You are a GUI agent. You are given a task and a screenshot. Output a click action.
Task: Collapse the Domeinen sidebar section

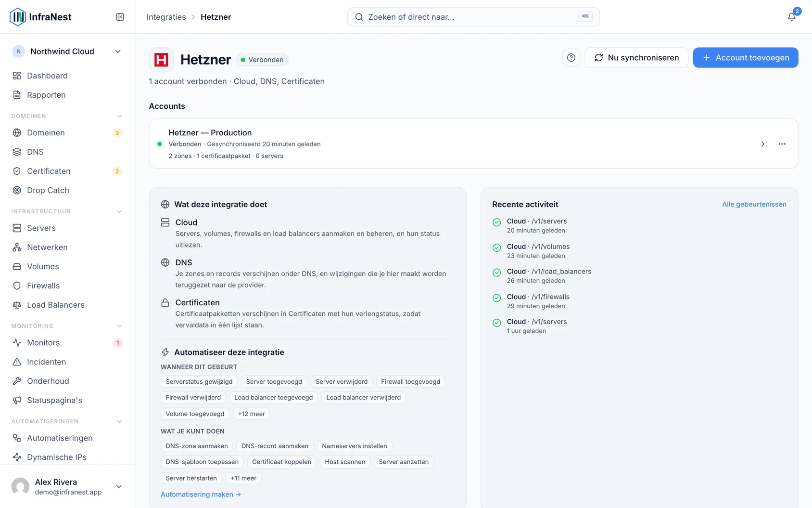point(119,116)
